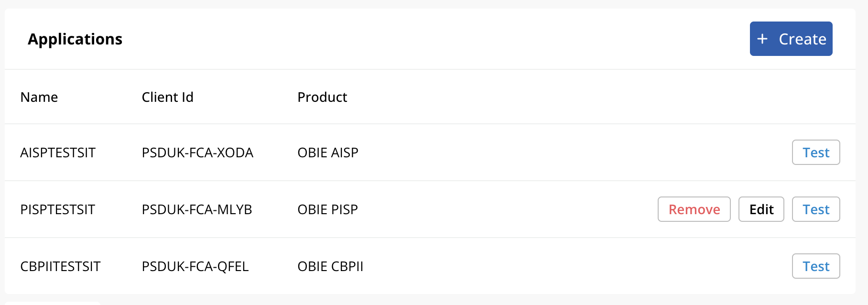Click the Client Id column header
Image resolution: width=868 pixels, height=305 pixels.
pos(167,97)
